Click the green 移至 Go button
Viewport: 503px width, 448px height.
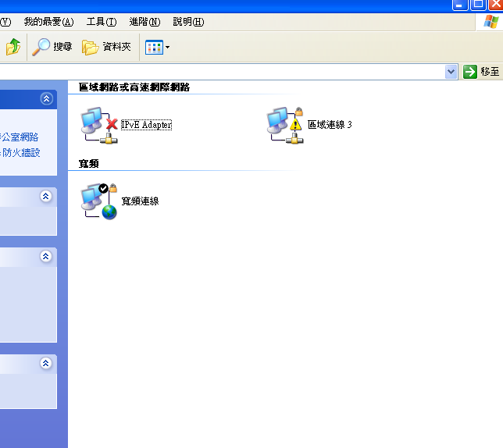click(481, 72)
